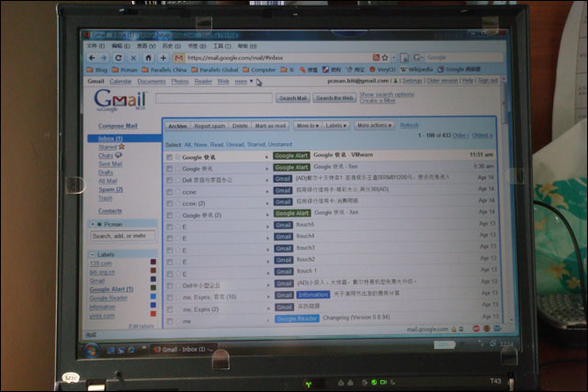Open the Wikipedia bookmark
The height and width of the screenshot is (392, 588).
tap(416, 70)
